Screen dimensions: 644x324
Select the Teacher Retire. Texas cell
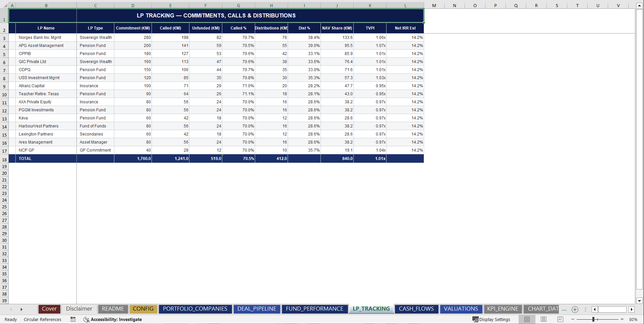[x=46, y=94]
